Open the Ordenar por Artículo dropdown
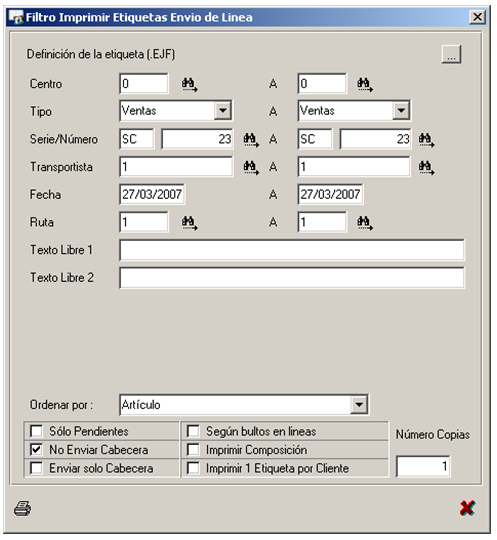The width and height of the screenshot is (497, 540). coord(359,405)
